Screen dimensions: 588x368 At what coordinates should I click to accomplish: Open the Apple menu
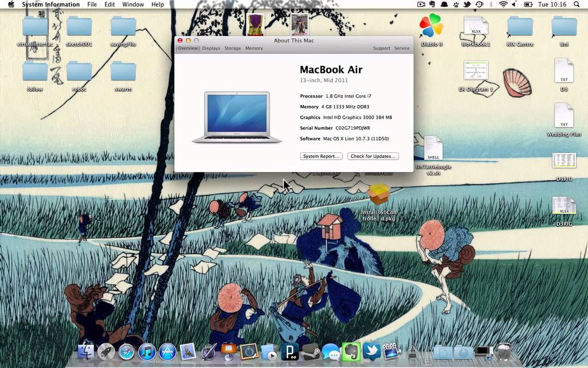click(x=11, y=4)
